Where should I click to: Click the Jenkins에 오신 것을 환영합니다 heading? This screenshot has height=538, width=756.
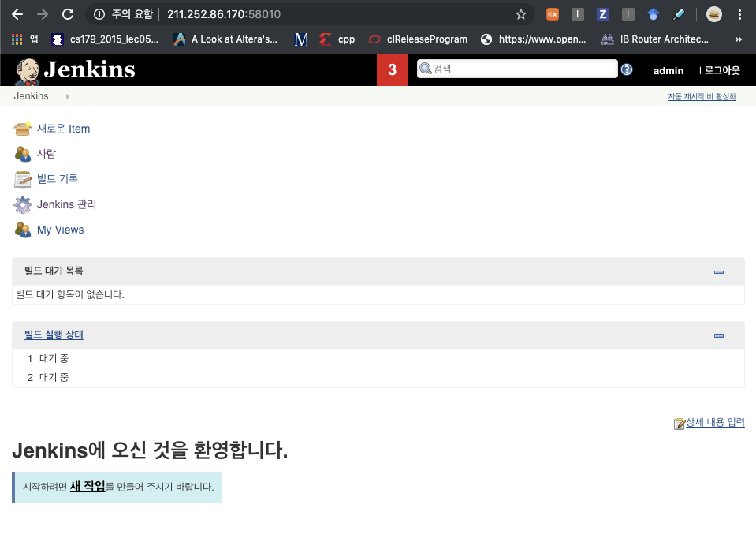coord(150,450)
